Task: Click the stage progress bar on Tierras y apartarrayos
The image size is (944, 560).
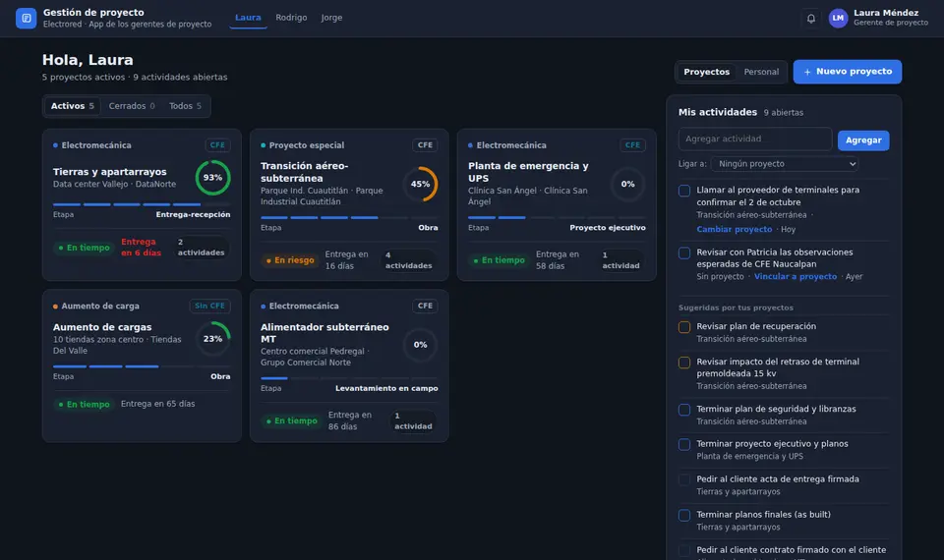Action: (142, 204)
